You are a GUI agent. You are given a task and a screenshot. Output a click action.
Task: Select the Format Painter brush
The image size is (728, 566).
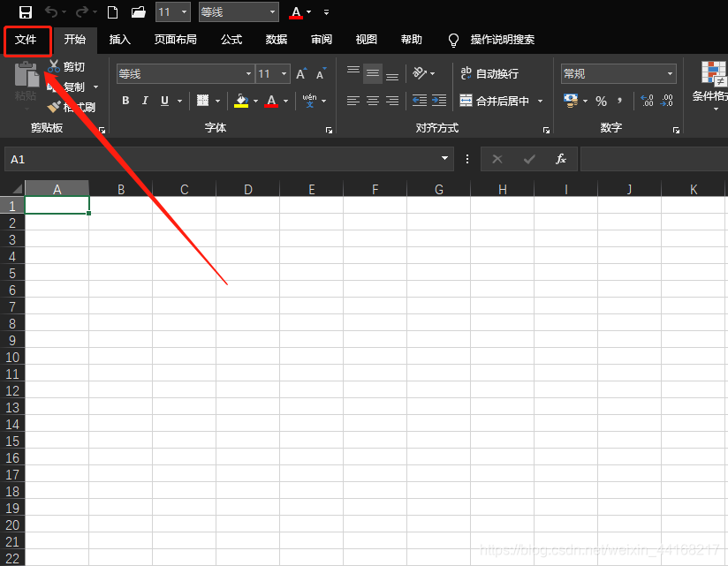(x=54, y=107)
